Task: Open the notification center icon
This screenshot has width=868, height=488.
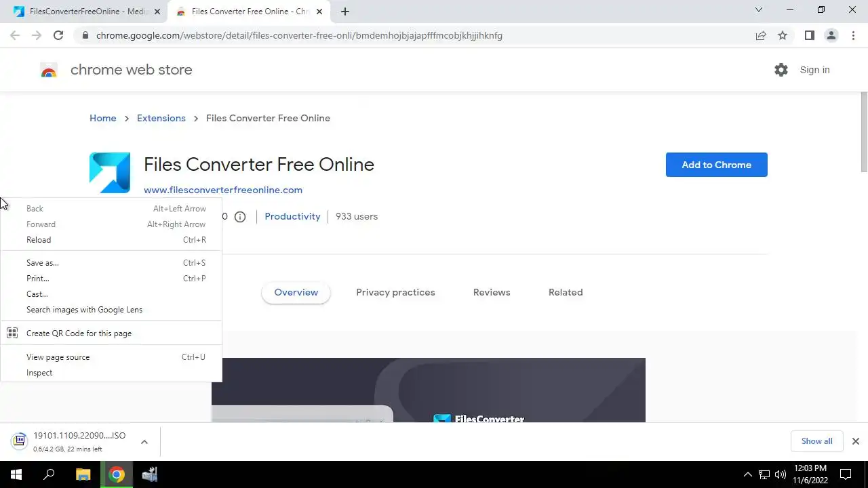Action: [x=846, y=474]
